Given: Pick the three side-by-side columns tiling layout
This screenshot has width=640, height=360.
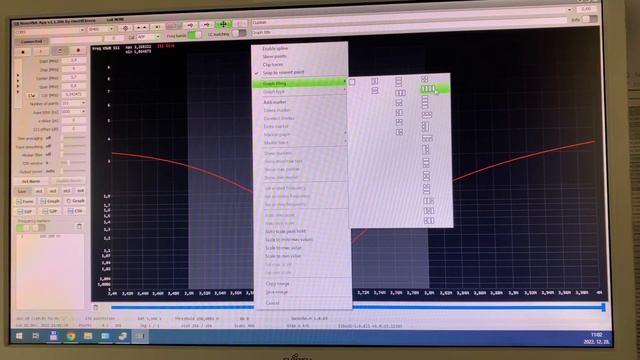Looking at the screenshot, I should tap(400, 93).
